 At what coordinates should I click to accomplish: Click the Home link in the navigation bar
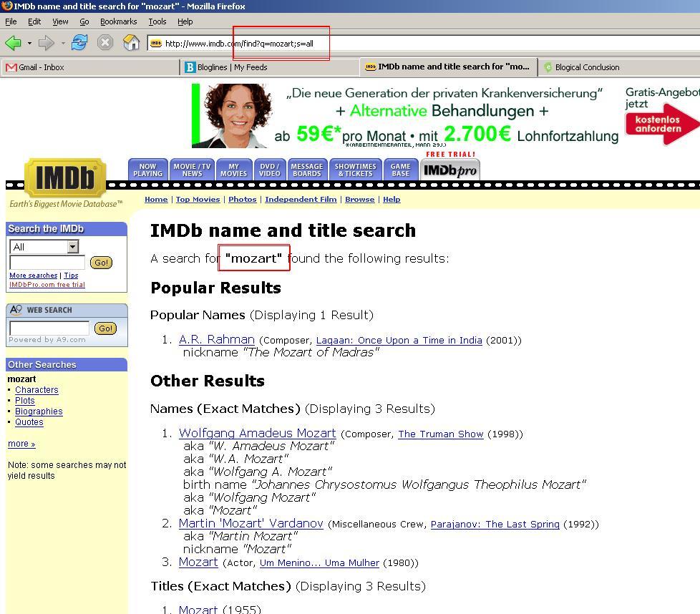point(156,200)
